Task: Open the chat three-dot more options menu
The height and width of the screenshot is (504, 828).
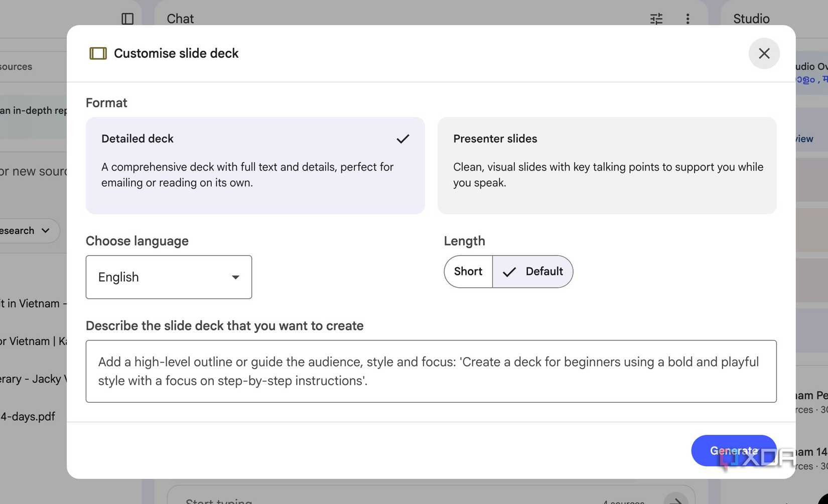Action: [x=687, y=19]
